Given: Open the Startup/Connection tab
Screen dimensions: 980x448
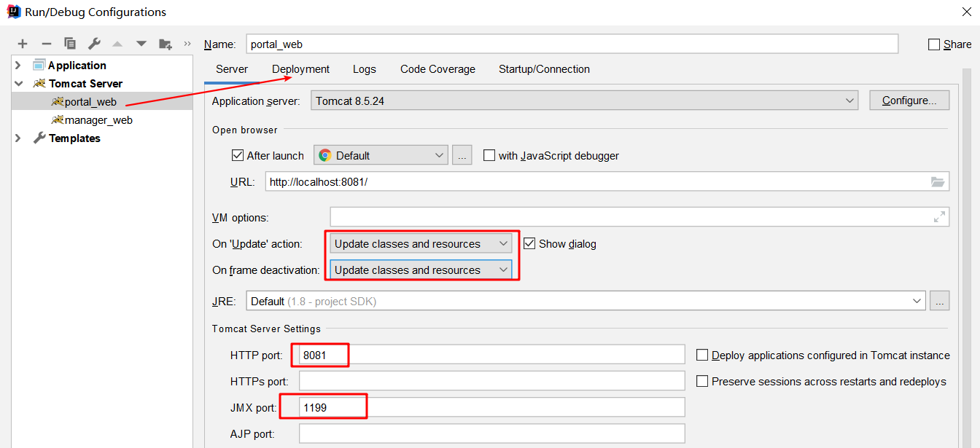Looking at the screenshot, I should coord(544,69).
